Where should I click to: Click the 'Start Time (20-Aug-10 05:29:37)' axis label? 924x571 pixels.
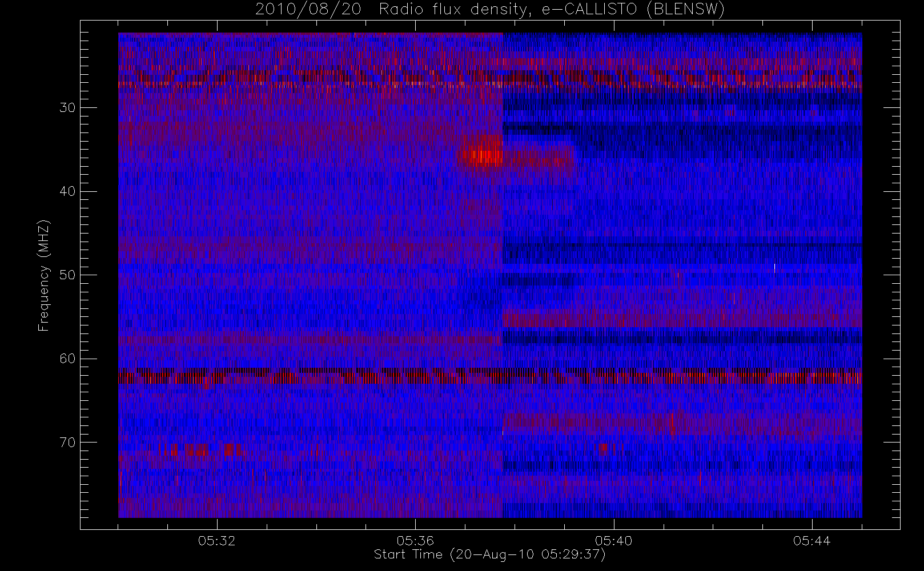[x=490, y=554]
